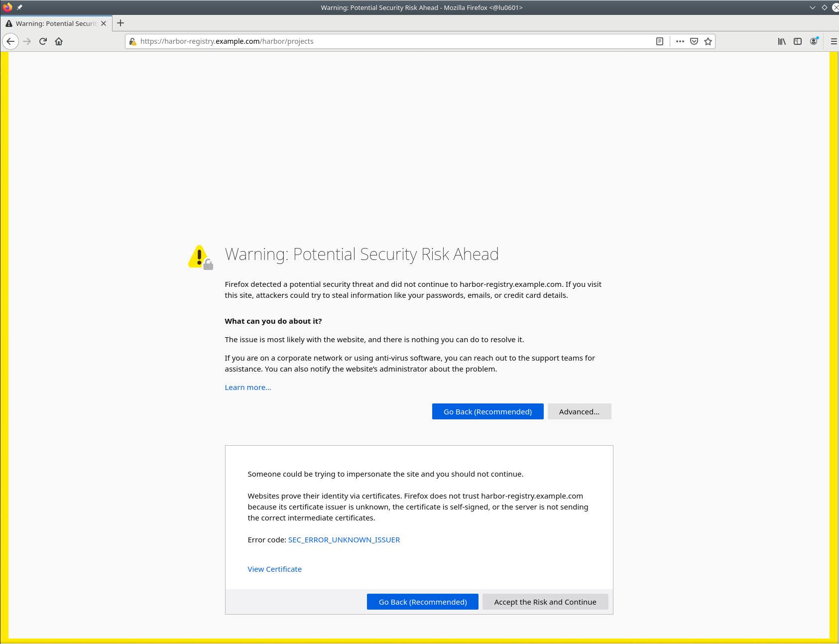Open a new tab with plus button
Screen dimensions: 839x644
coord(120,23)
